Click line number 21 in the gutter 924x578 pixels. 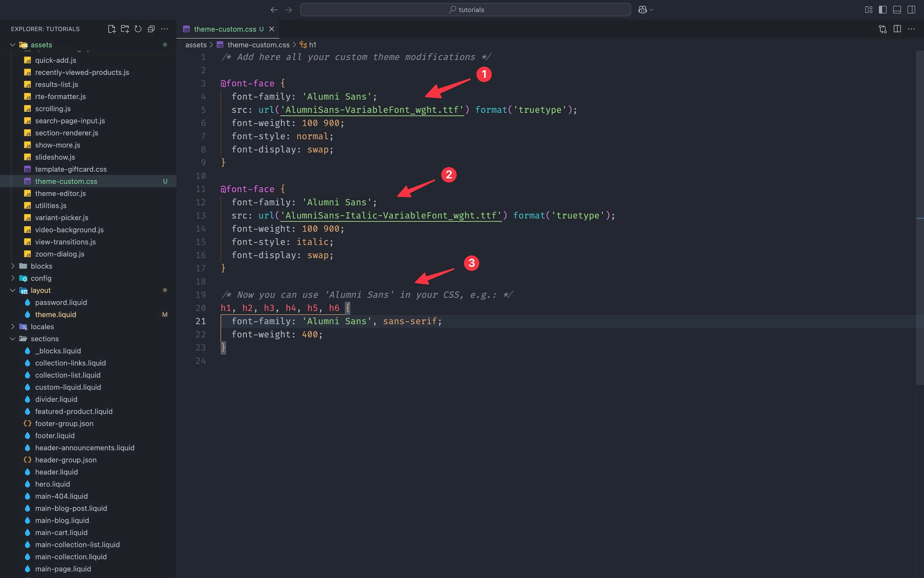(x=201, y=321)
